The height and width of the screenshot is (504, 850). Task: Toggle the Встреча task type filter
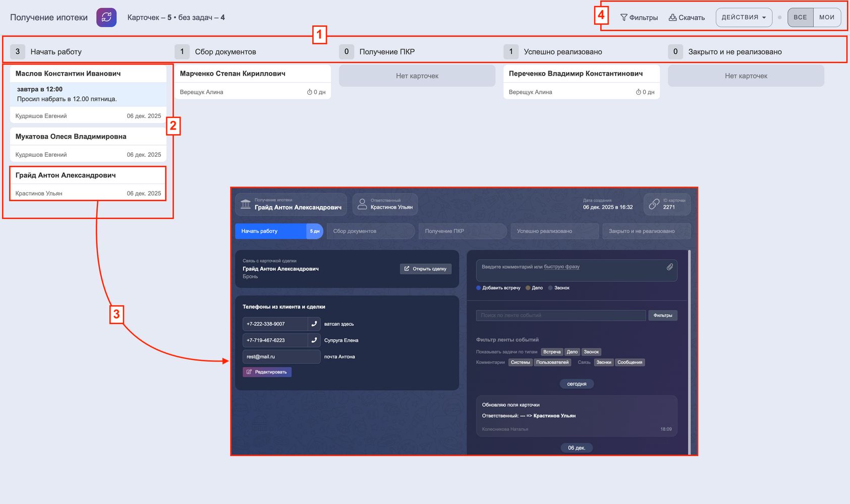[x=552, y=352]
